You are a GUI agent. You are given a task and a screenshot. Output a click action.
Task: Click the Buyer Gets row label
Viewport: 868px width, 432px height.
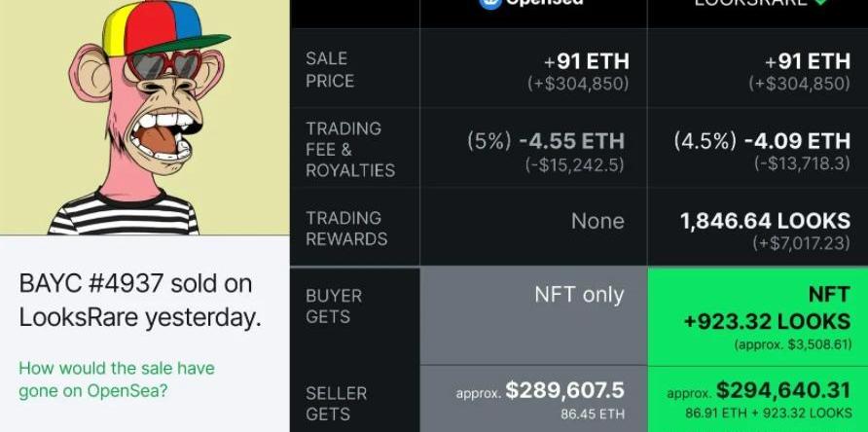coord(334,306)
